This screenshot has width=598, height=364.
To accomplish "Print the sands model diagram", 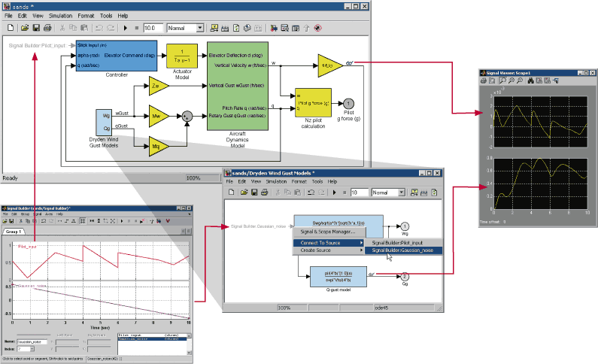I will tap(47, 28).
